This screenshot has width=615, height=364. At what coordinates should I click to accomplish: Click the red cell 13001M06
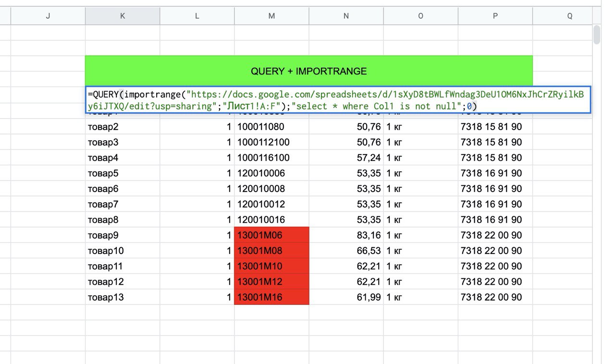point(271,235)
